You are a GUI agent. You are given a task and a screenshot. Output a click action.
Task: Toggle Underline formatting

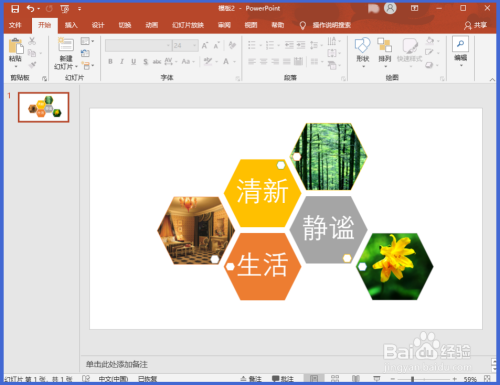coord(134,61)
